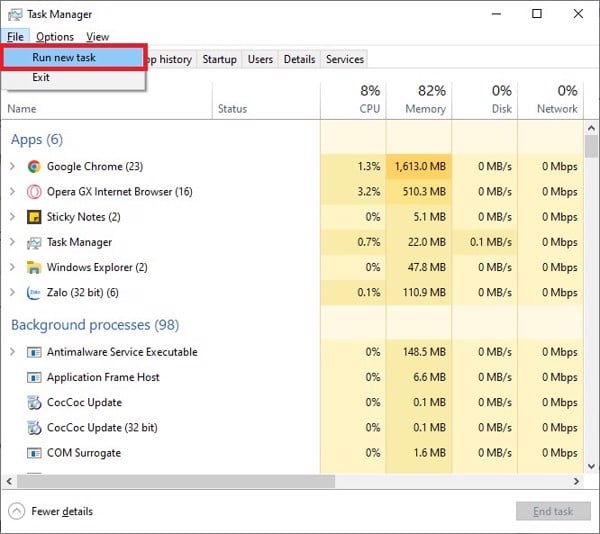
Task: Expand the Sticky Notes process group
Action: [x=13, y=217]
